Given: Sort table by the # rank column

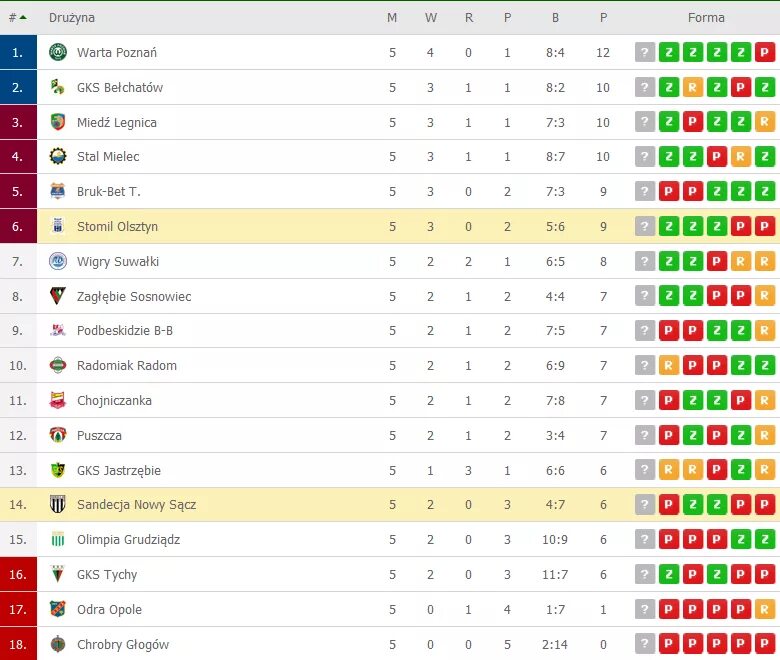Looking at the screenshot, I should [18, 18].
